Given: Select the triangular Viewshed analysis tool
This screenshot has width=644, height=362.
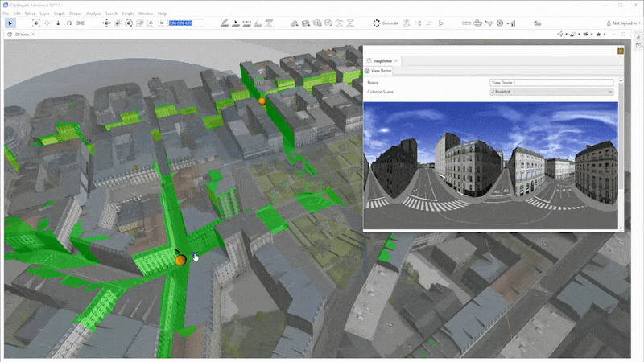Looking at the screenshot, I should coord(489,23).
